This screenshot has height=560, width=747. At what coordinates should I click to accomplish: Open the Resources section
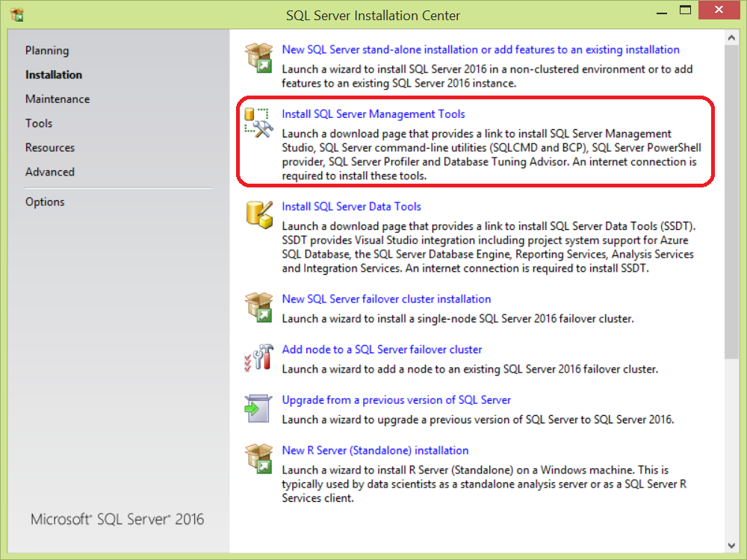pos(50,148)
